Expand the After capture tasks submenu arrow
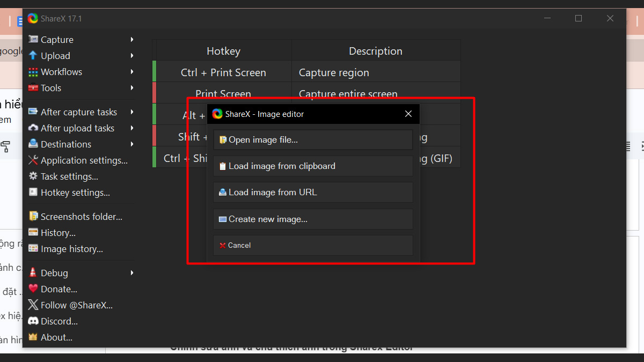The width and height of the screenshot is (644, 362). (x=131, y=112)
